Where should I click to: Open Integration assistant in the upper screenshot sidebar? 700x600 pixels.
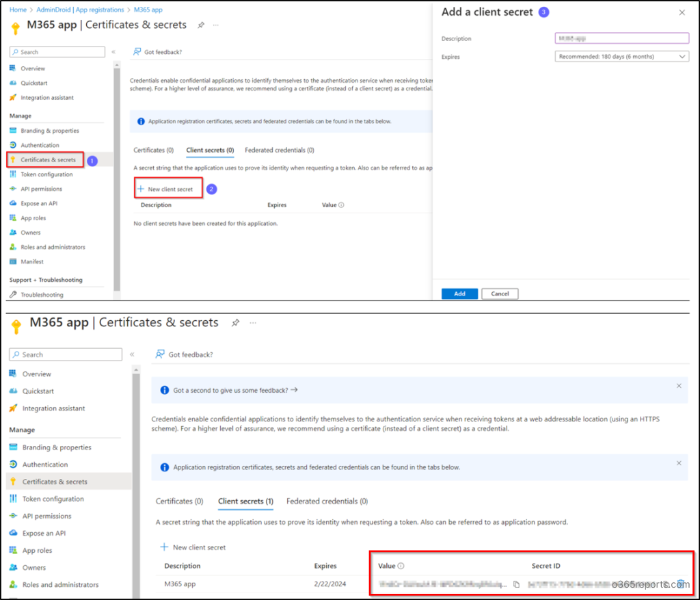42,97
